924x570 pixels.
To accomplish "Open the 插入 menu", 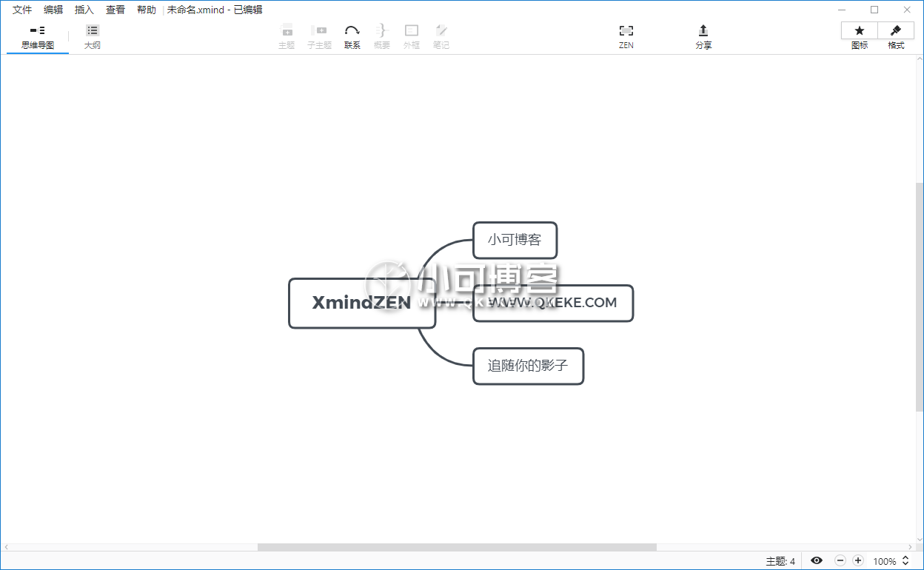I will point(84,10).
